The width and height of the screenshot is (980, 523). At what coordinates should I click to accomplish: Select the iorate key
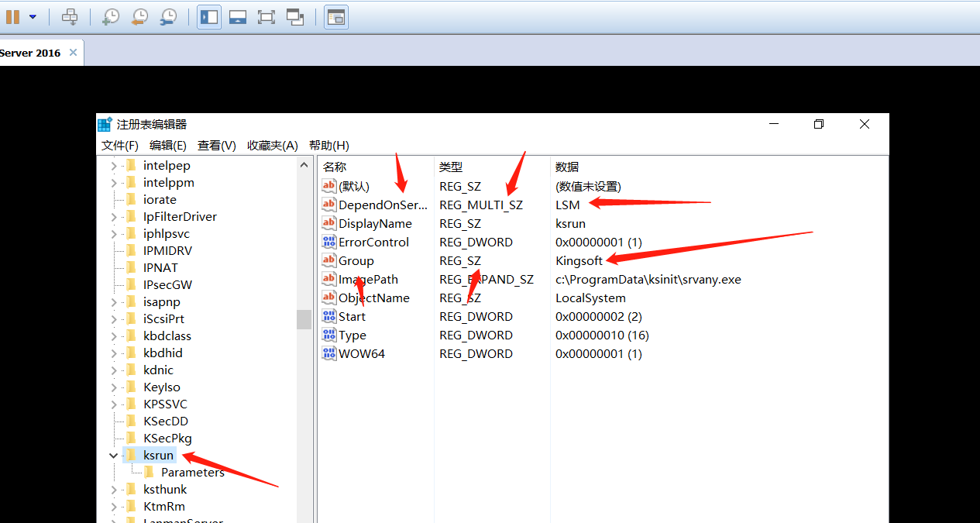[x=160, y=200]
